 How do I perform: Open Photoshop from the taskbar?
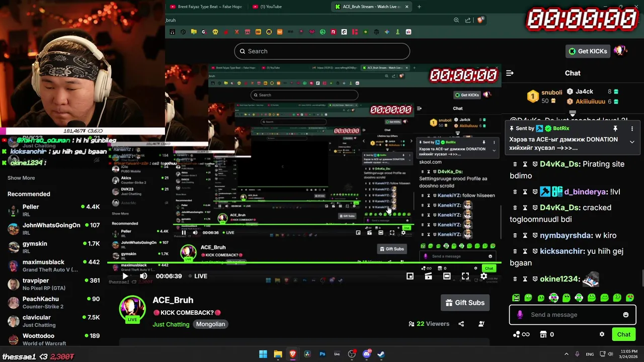coord(323,354)
